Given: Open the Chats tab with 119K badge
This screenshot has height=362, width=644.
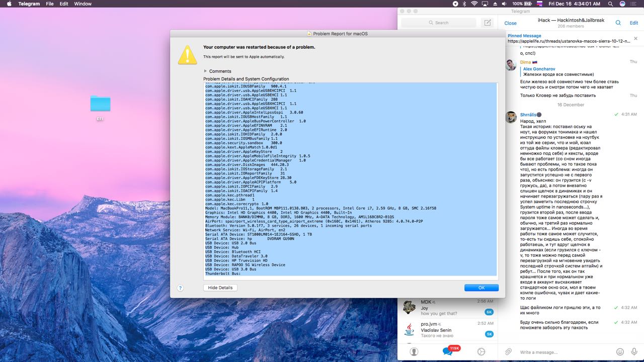Looking at the screenshot, I should (448, 351).
